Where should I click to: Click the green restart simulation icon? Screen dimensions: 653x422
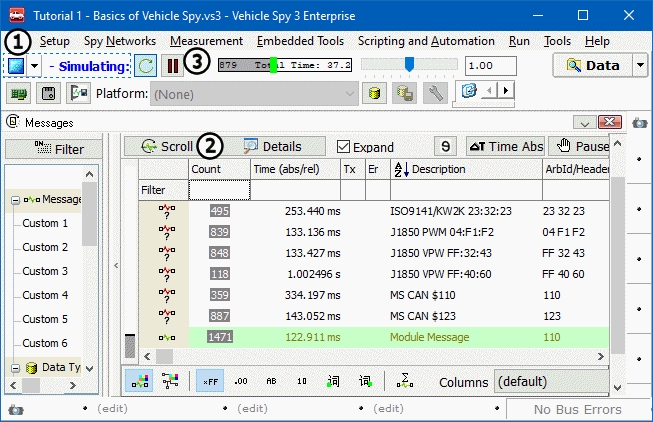tap(146, 66)
